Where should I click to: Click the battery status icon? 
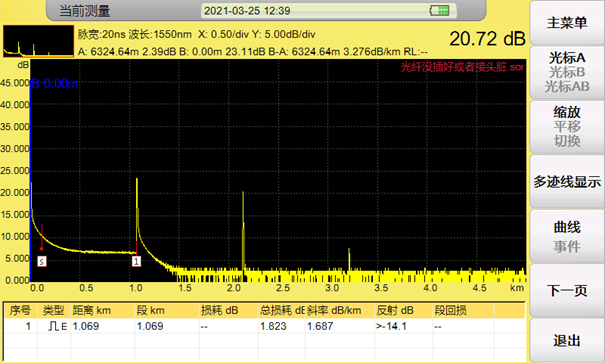click(x=439, y=10)
